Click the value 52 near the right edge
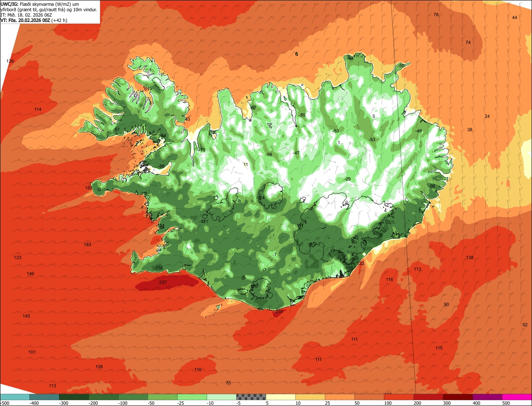The image size is (532, 406). tap(525, 325)
